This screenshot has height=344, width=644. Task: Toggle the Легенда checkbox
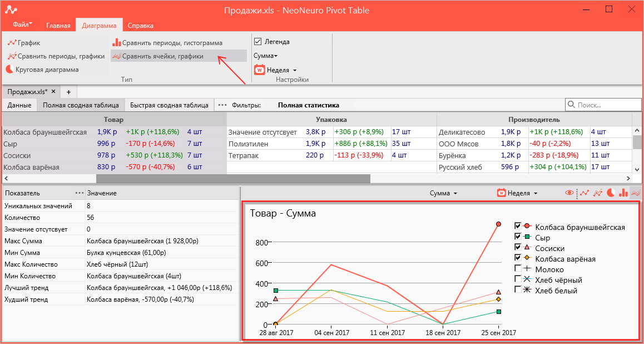[x=258, y=42]
